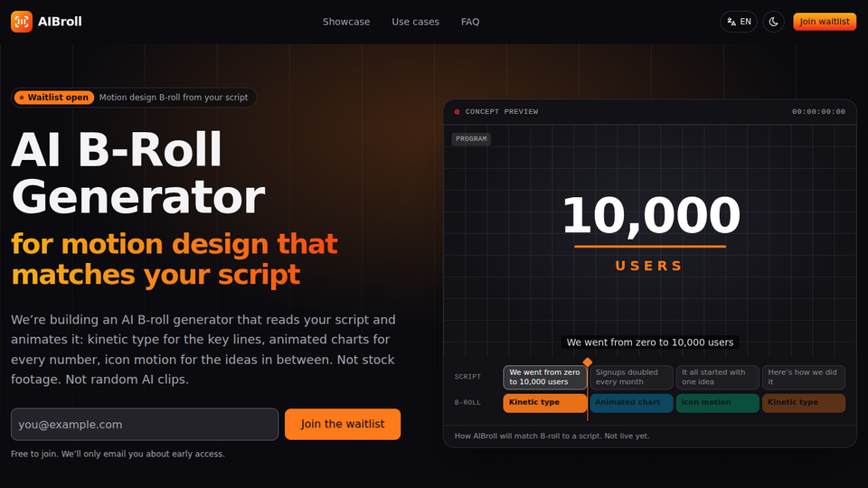Open the FAQ nav link
The width and height of the screenshot is (868, 488).
[x=470, y=22]
